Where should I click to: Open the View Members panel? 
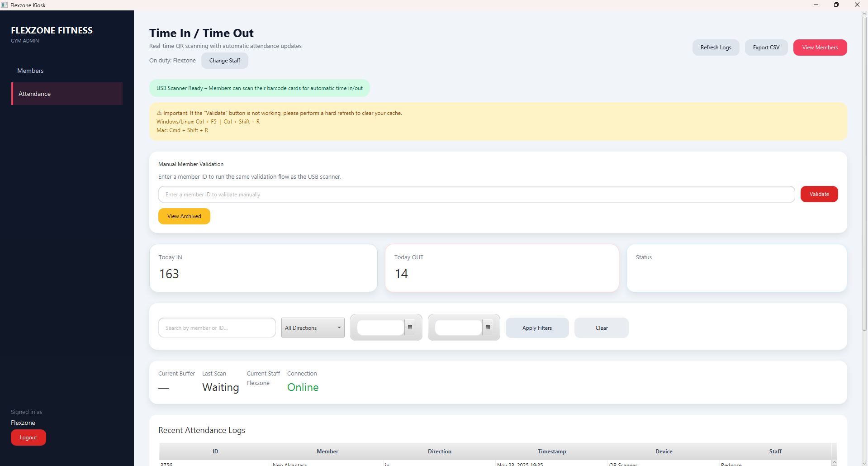tap(820, 47)
